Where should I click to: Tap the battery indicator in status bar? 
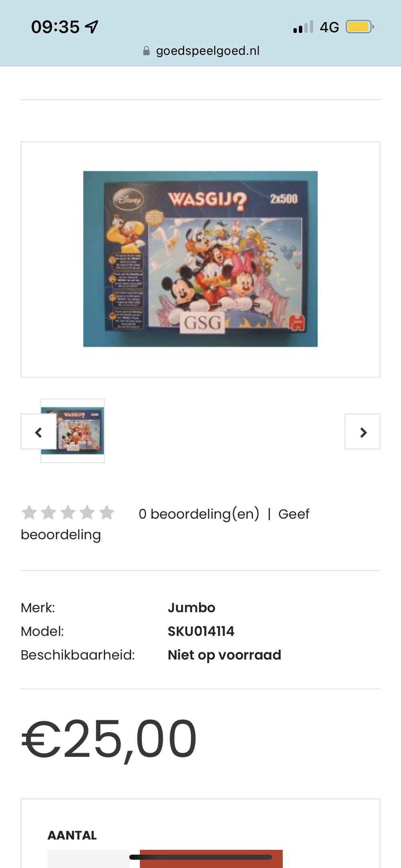pyautogui.click(x=360, y=27)
